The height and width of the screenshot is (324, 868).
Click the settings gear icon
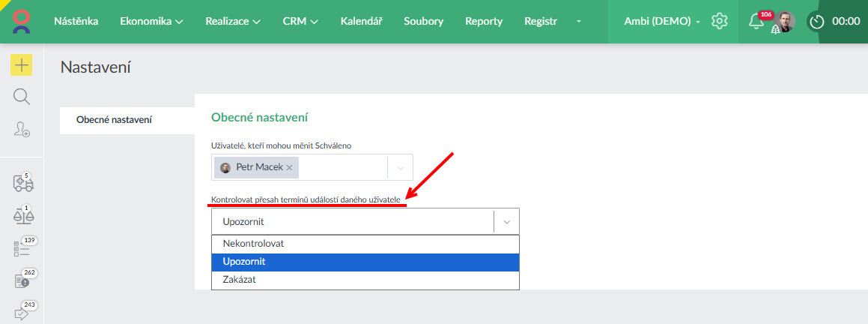pyautogui.click(x=720, y=21)
